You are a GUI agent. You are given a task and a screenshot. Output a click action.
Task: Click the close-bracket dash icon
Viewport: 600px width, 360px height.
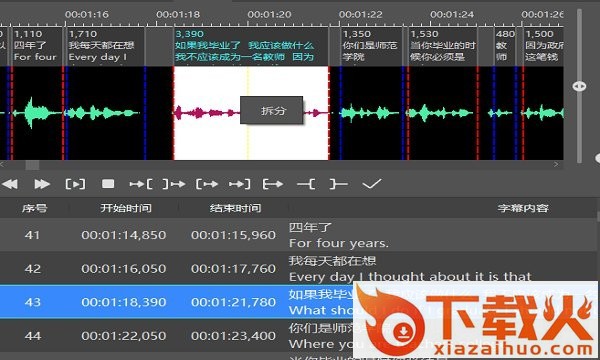click(x=339, y=184)
